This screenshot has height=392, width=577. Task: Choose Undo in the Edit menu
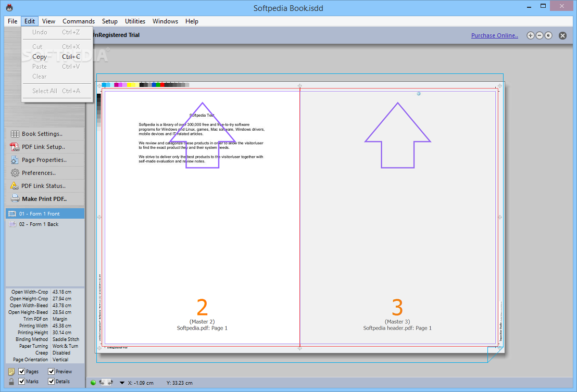coord(57,32)
